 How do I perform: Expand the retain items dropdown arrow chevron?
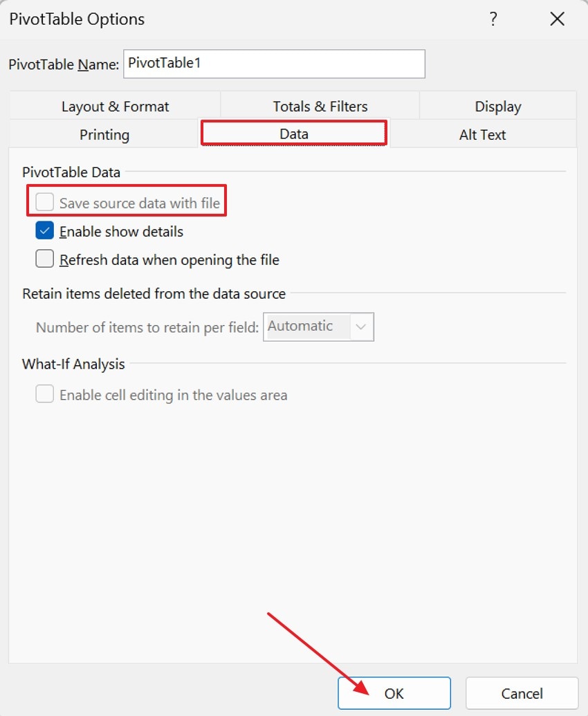[x=360, y=327]
